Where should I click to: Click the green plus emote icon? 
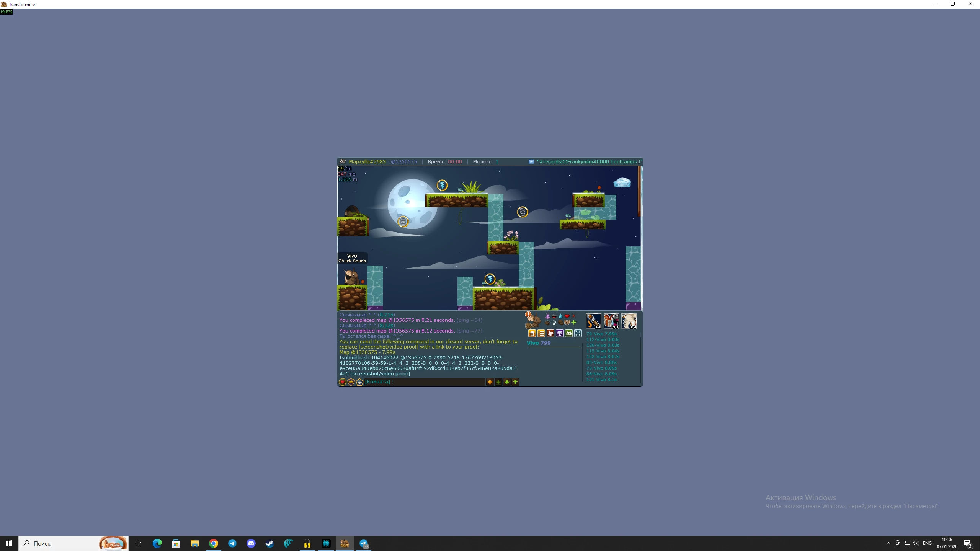tap(573, 323)
